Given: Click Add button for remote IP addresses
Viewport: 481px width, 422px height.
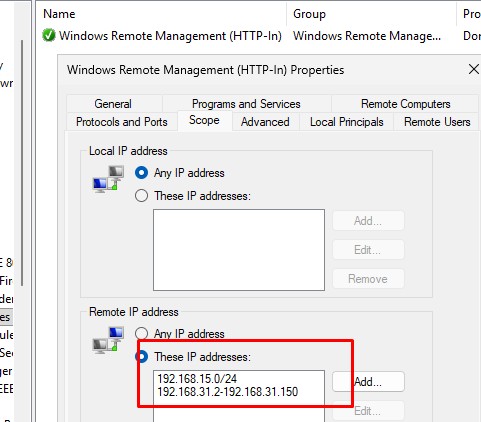Looking at the screenshot, I should click(x=368, y=382).
